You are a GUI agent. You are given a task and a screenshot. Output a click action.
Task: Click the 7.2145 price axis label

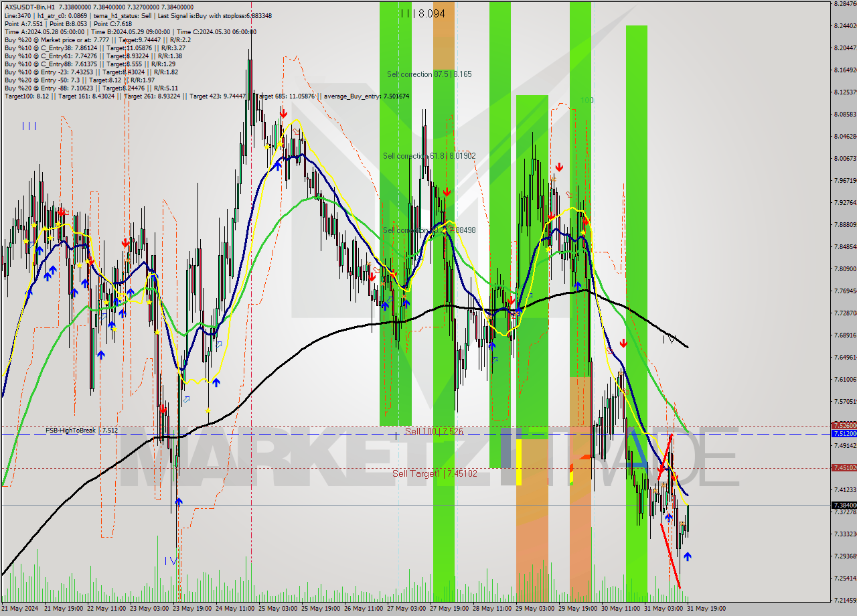(x=845, y=600)
